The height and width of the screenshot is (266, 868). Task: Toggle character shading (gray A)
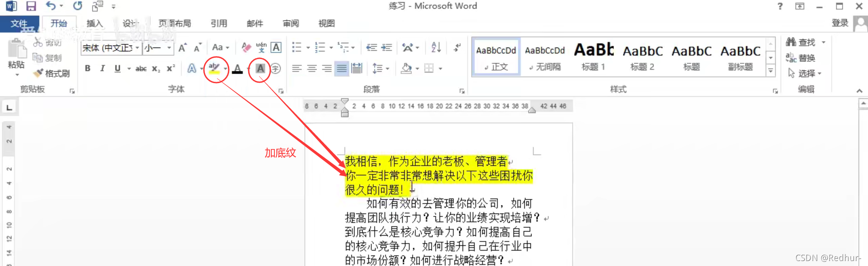tap(260, 68)
